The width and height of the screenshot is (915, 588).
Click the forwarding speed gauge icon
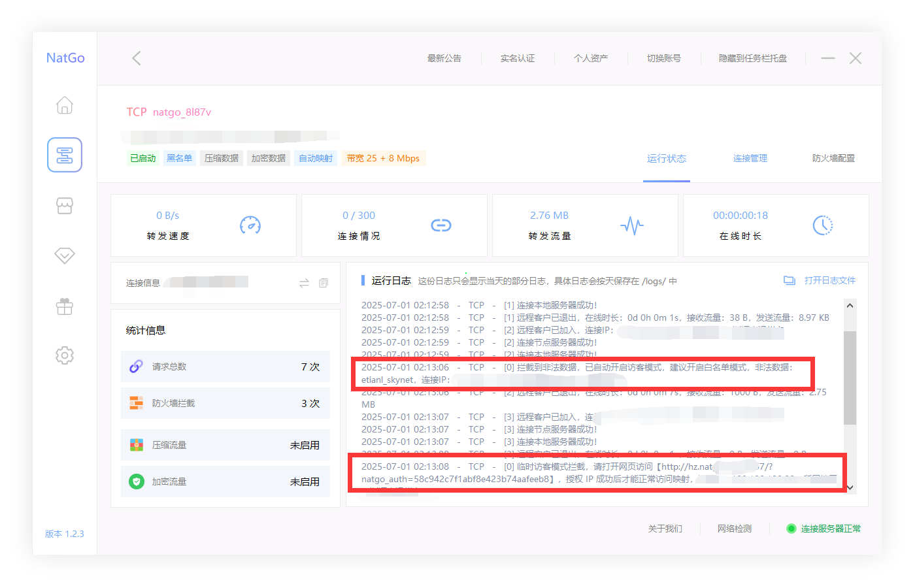(250, 225)
